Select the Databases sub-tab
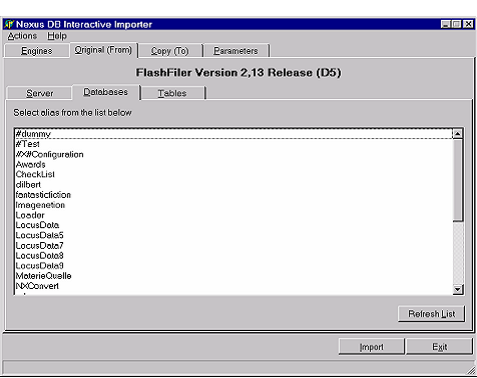477x378 pixels. pyautogui.click(x=106, y=92)
